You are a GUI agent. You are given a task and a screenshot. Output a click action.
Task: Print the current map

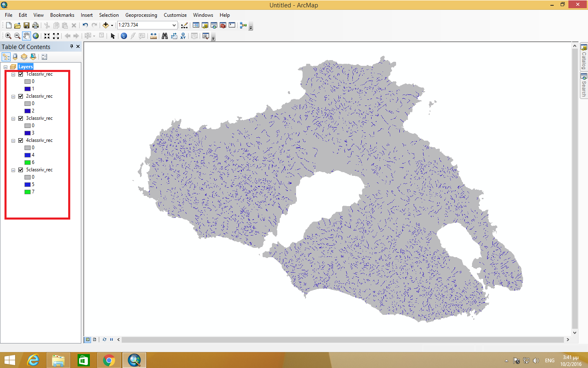[36, 25]
